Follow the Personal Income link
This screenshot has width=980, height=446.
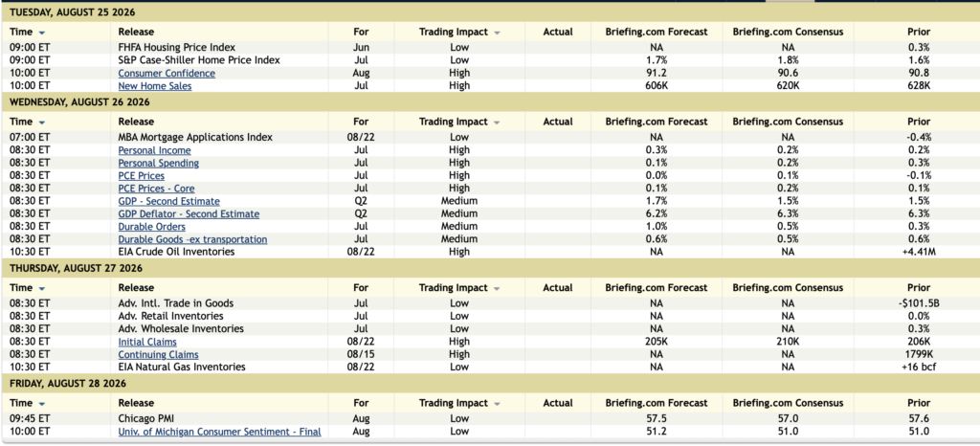[x=154, y=150]
